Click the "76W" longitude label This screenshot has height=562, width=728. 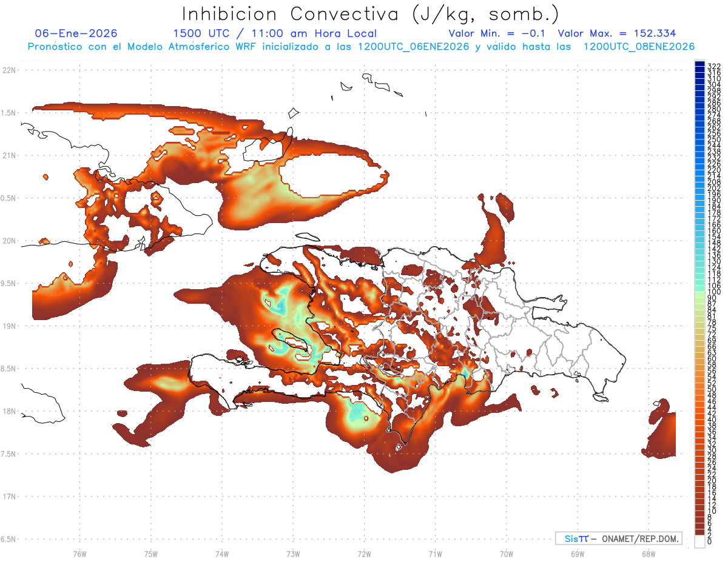pos(79,554)
